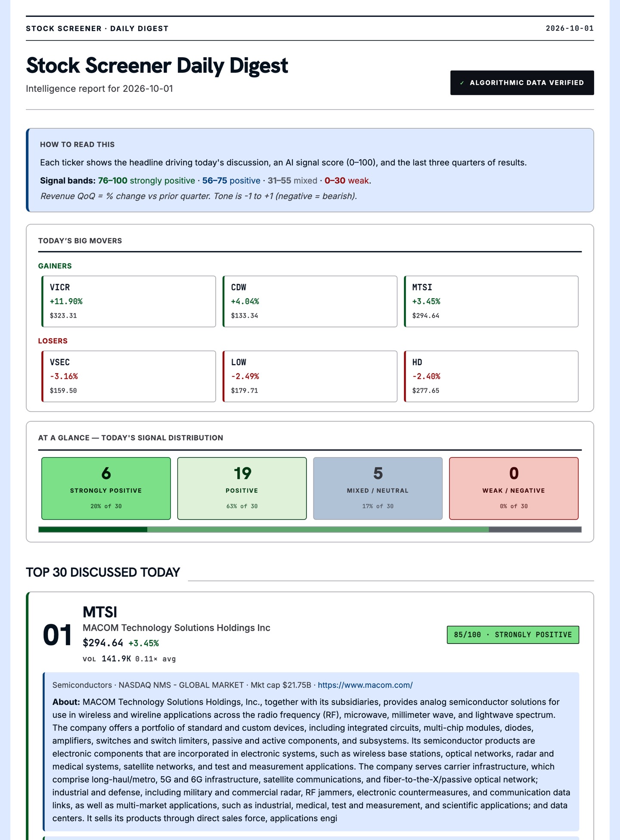Click the How To Read This heading
Screen dimensions: 620x840
[x=77, y=145]
